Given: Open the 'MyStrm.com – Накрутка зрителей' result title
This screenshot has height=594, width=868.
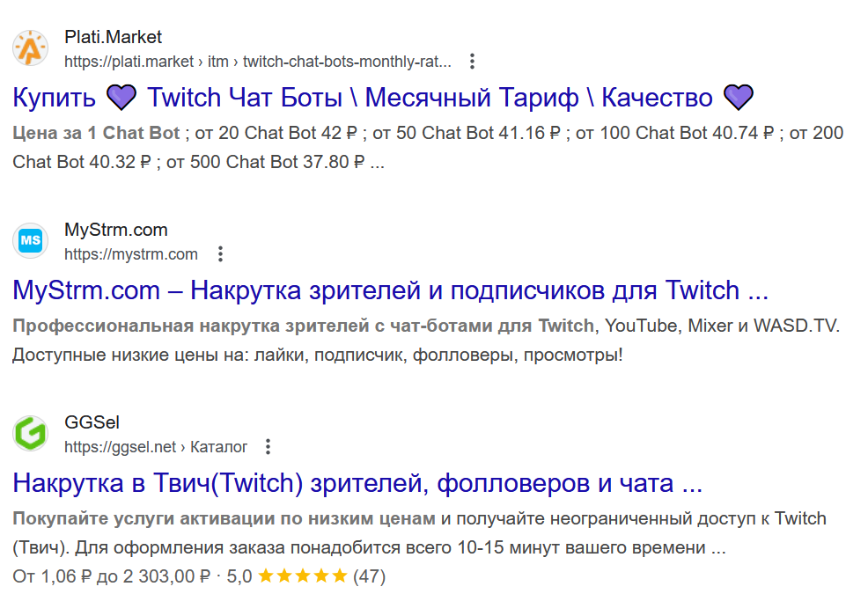Looking at the screenshot, I should click(390, 290).
